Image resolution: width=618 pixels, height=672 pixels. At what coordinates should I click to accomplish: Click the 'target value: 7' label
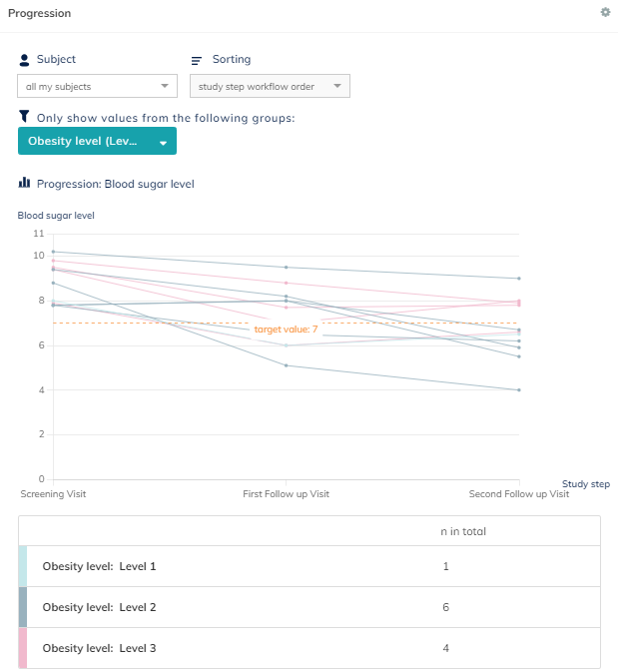[x=286, y=329]
